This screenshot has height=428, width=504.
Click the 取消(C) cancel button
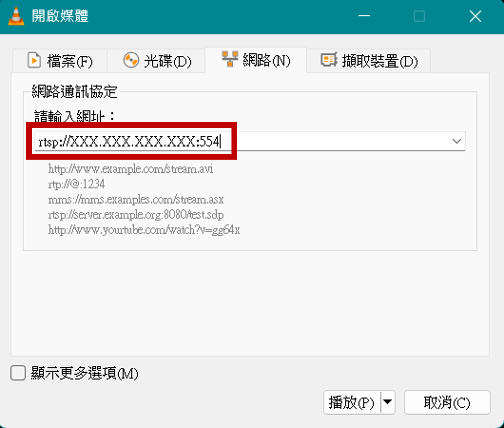click(x=447, y=402)
